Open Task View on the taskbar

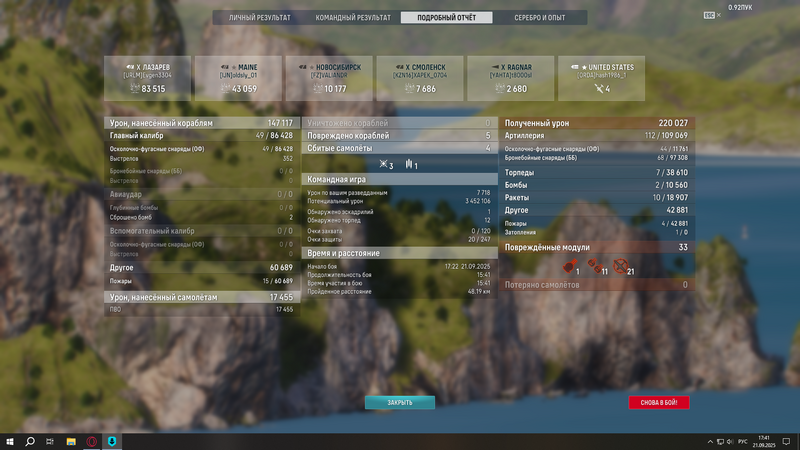pos(49,441)
